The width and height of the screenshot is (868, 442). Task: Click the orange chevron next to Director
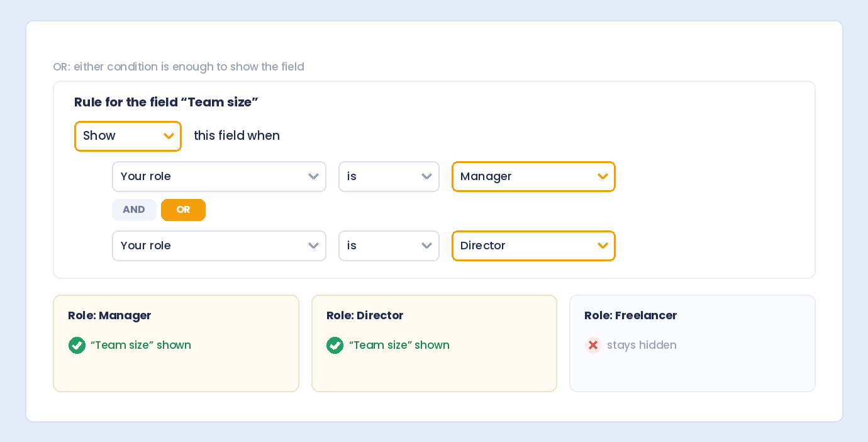pos(603,246)
